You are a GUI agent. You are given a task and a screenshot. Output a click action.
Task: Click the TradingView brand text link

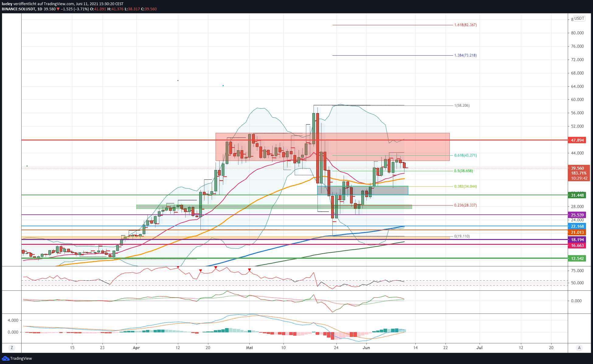tap(21, 359)
